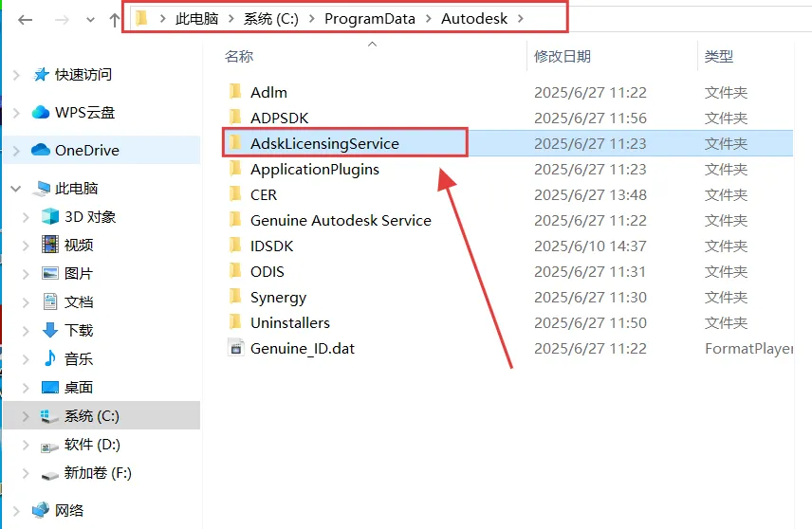Click the Genuine Autodesk Service name
Screen dimensions: 812x529
click(341, 221)
